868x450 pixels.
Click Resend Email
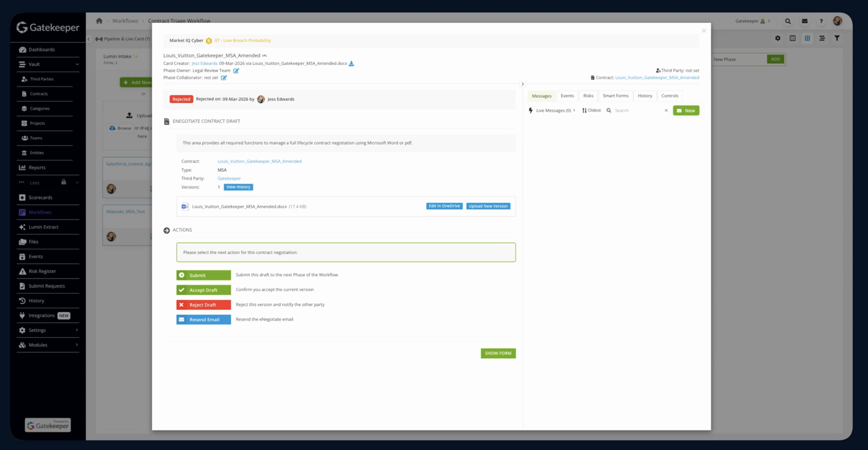pos(204,320)
